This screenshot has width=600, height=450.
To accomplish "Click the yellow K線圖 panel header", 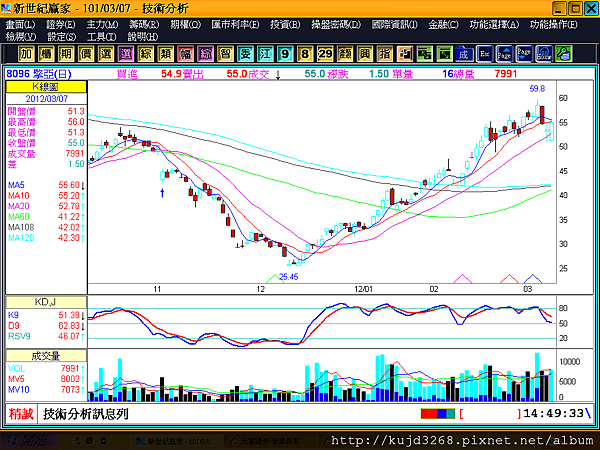I will pyautogui.click(x=46, y=87).
